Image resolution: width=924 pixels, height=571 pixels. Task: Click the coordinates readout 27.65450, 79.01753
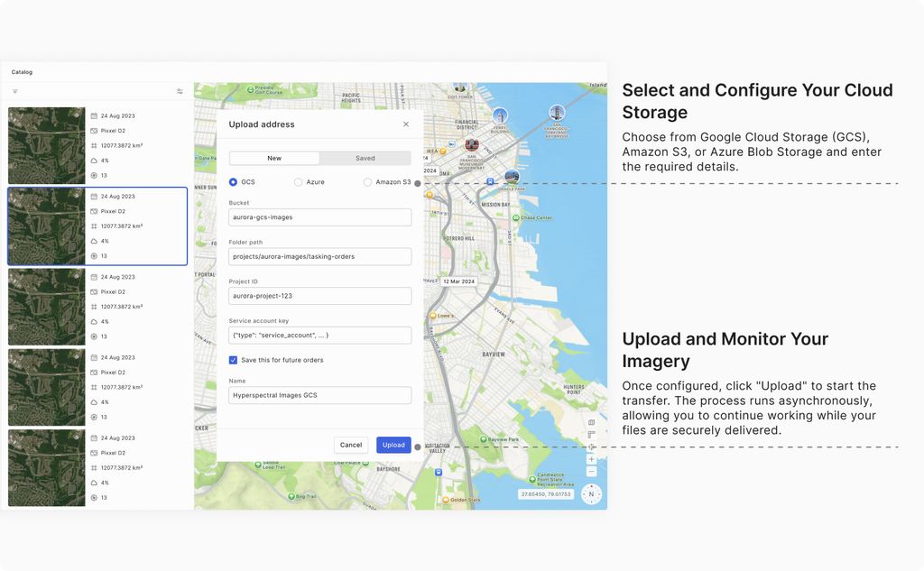[x=546, y=494]
